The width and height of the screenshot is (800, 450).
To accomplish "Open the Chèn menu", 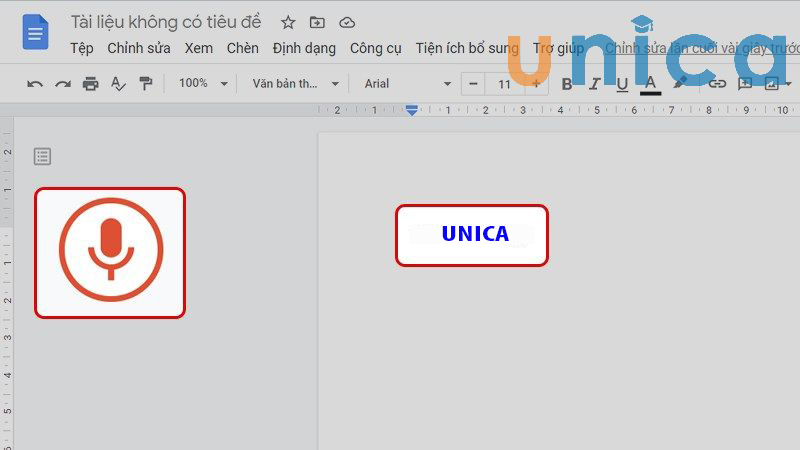I will click(x=242, y=48).
